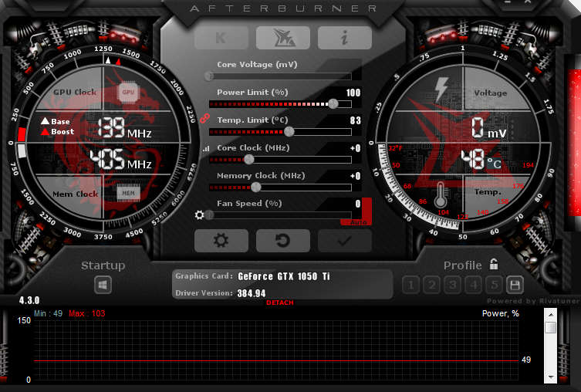This screenshot has height=392, width=581.
Task: Click the 405 MHz memory clock readout
Action: (x=121, y=159)
